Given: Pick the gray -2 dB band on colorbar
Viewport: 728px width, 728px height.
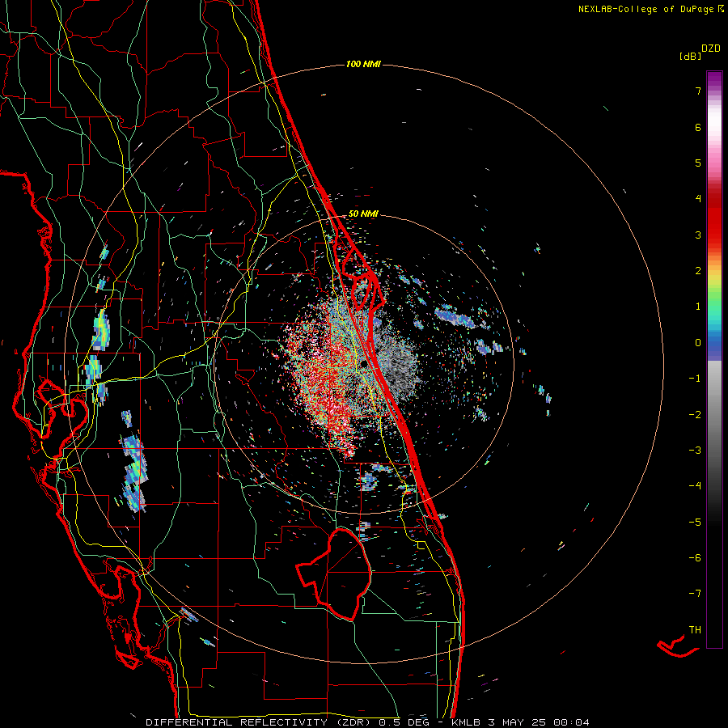Looking at the screenshot, I should [x=714, y=414].
